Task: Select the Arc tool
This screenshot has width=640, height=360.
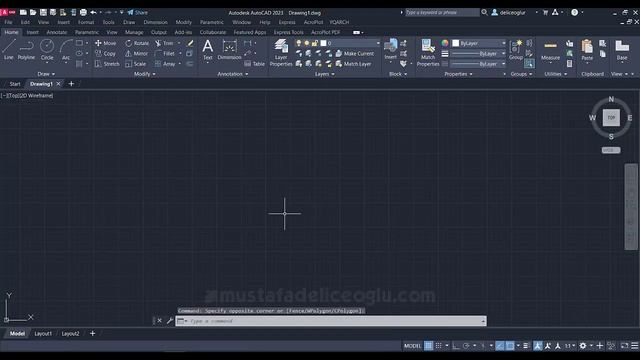Action: point(66,50)
